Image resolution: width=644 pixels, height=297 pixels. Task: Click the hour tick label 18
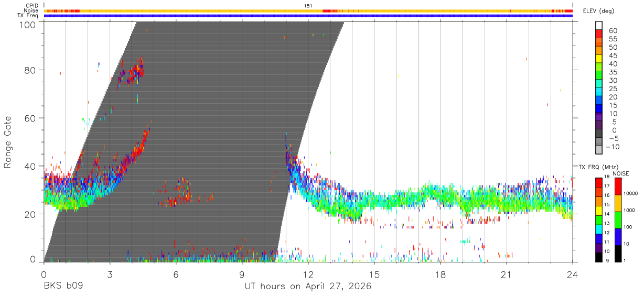[441, 275]
